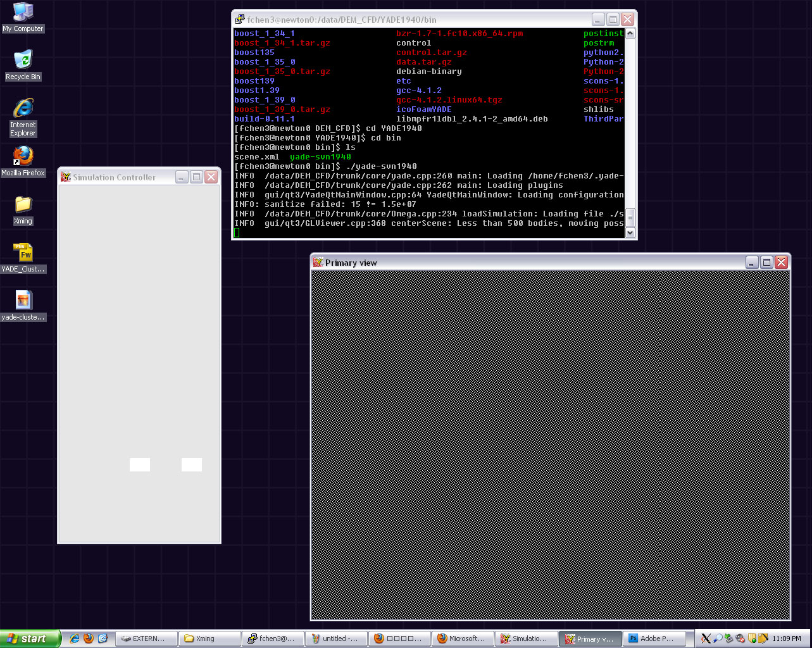Image resolution: width=812 pixels, height=648 pixels.
Task: Switch to the Simulation Controller taskbar item
Action: point(527,639)
